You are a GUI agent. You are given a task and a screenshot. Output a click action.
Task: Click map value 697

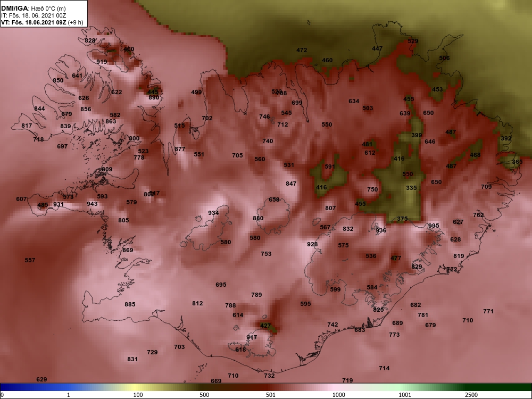click(62, 146)
